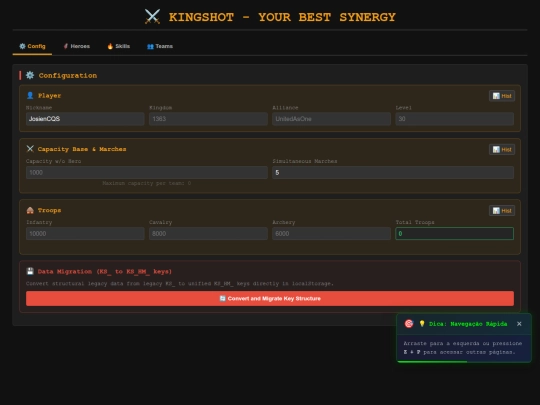Open the Teams tab
The width and height of the screenshot is (540, 405).
[x=160, y=46]
